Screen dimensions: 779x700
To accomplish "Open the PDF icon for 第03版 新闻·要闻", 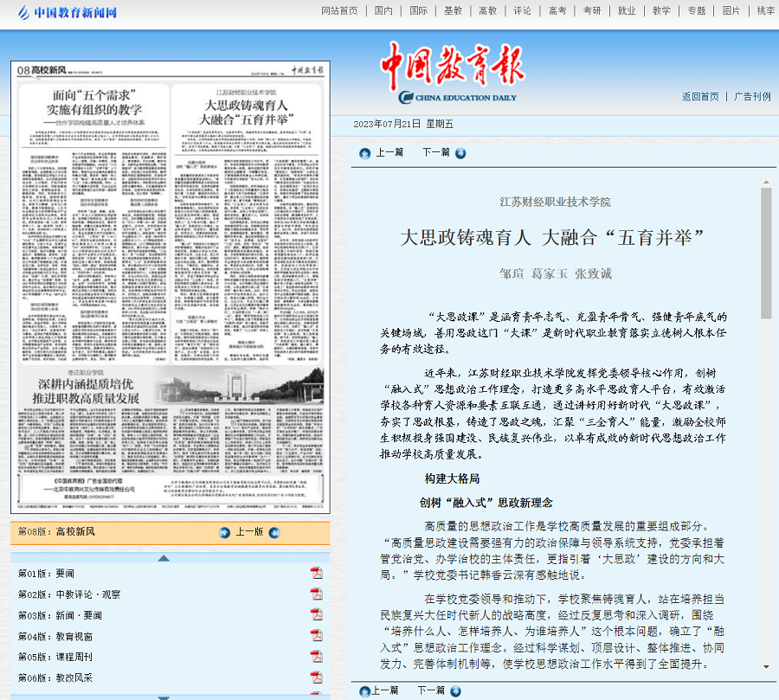I will [317, 615].
